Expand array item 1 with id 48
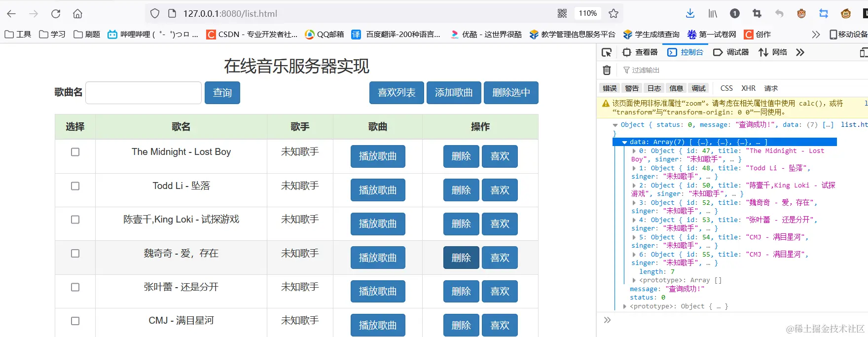The height and width of the screenshot is (337, 868). coord(634,168)
